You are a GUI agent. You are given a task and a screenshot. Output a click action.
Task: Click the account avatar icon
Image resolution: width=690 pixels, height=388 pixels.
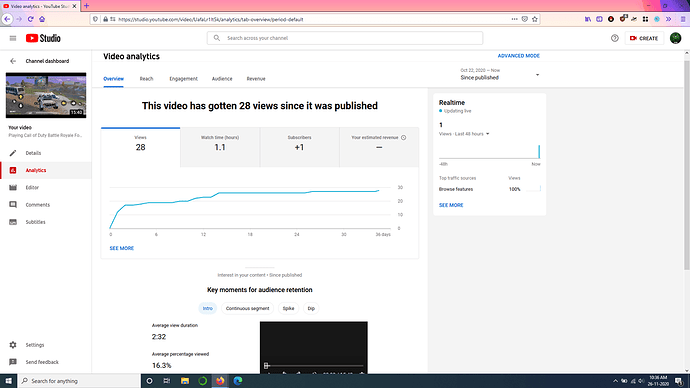point(675,38)
